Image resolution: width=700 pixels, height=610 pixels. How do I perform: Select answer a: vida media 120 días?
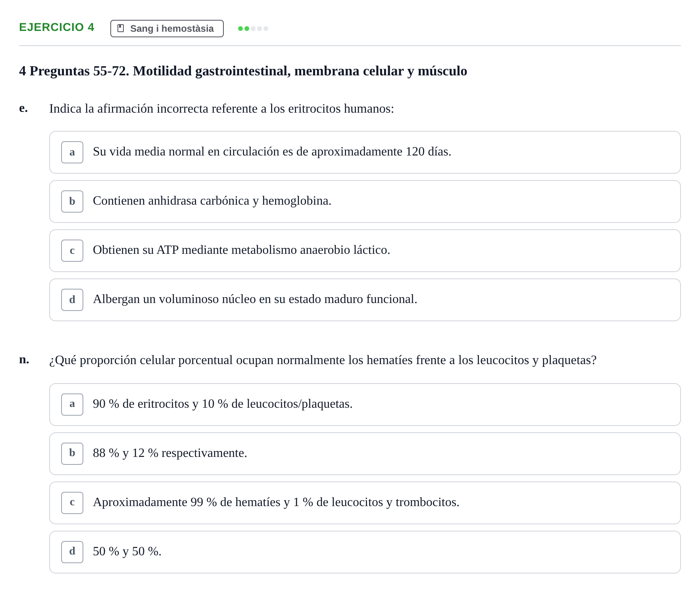pos(365,152)
